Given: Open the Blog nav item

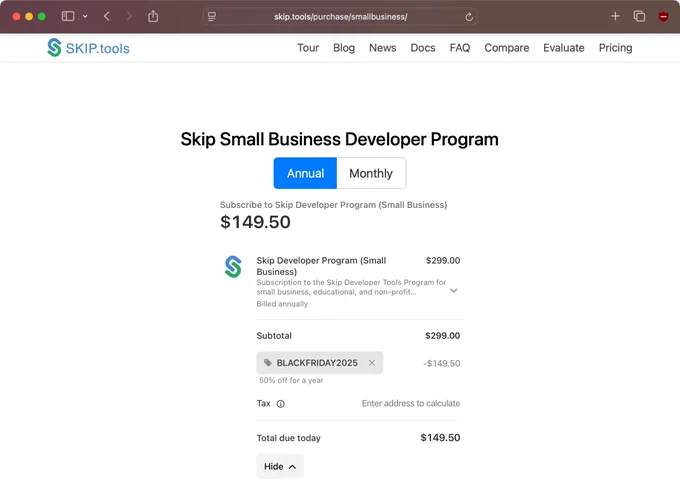Looking at the screenshot, I should pos(344,48).
